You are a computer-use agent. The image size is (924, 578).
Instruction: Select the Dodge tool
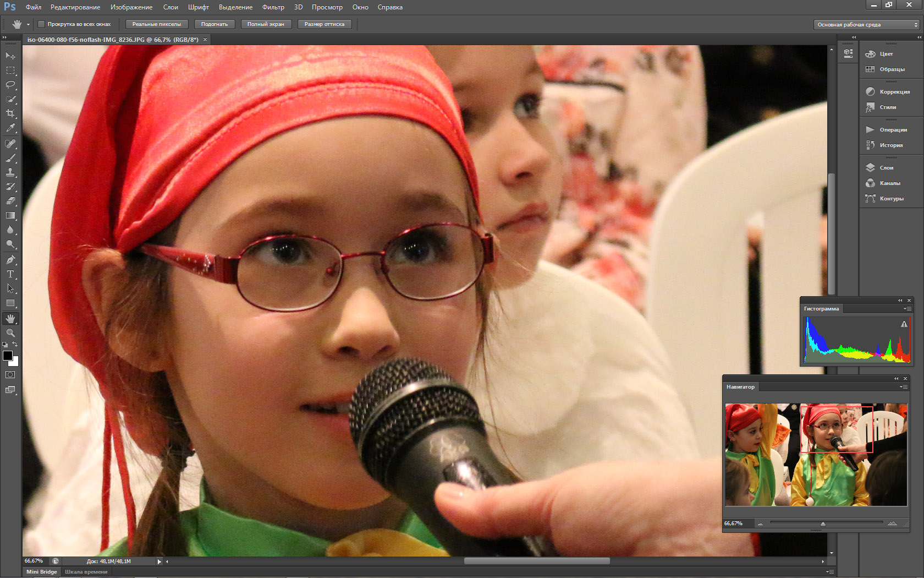tap(10, 244)
